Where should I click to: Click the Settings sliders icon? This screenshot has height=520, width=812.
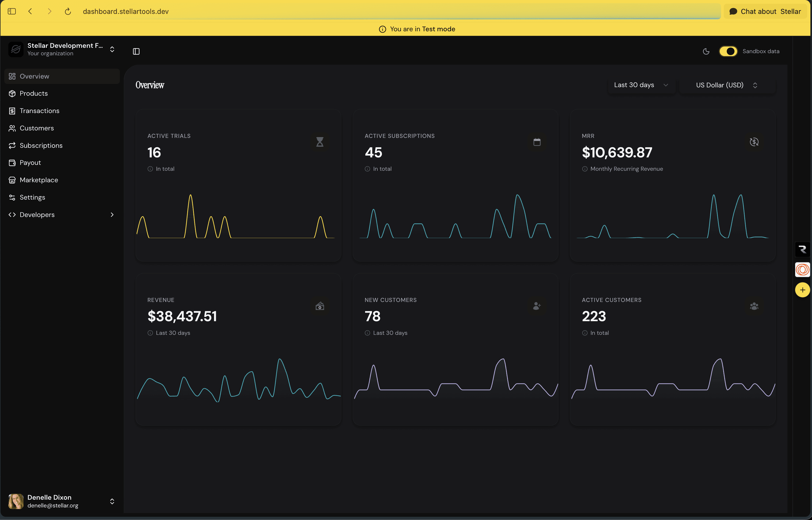click(12, 197)
